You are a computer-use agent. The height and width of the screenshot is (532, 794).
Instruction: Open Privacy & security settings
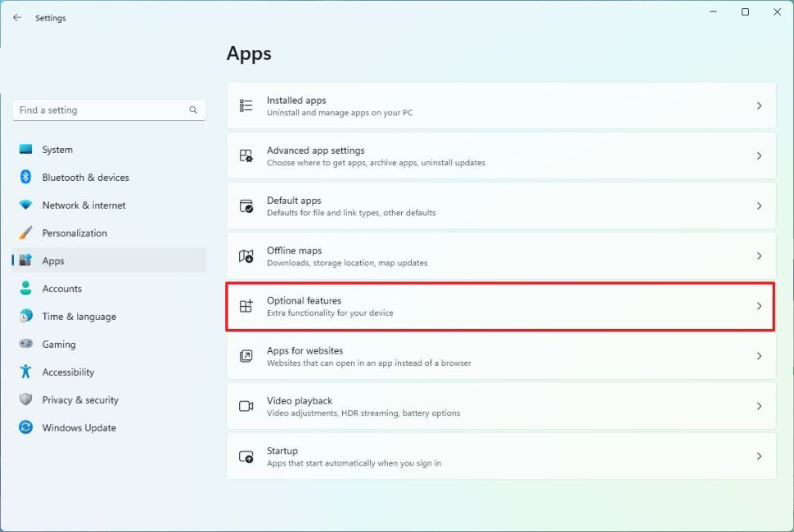[80, 400]
